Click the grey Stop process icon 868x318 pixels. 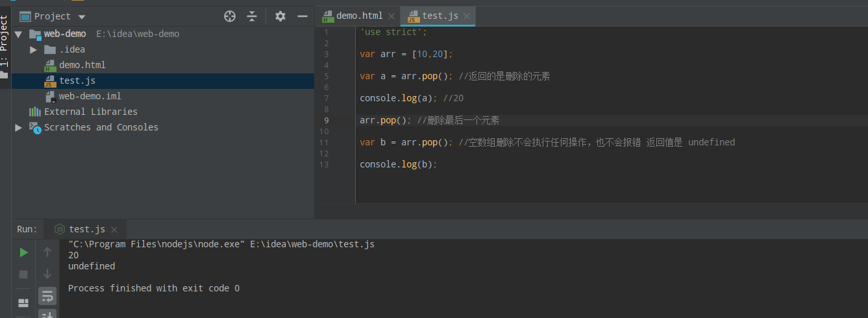click(23, 275)
